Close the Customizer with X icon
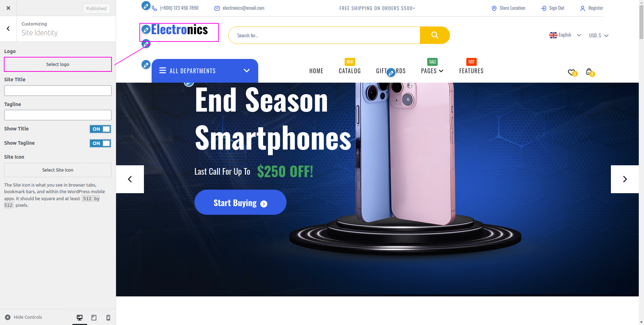Viewport: 644px width, 325px height. [8, 8]
